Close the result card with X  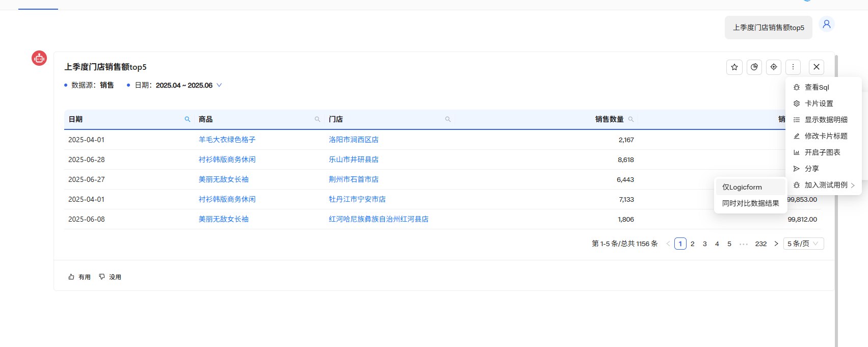click(817, 67)
